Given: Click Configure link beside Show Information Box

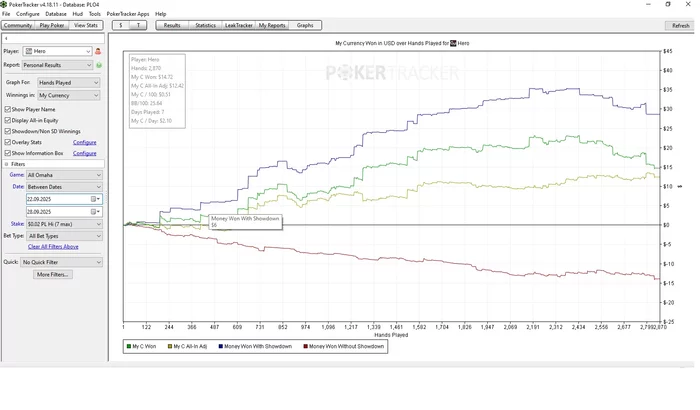Looking at the screenshot, I should [x=84, y=153].
